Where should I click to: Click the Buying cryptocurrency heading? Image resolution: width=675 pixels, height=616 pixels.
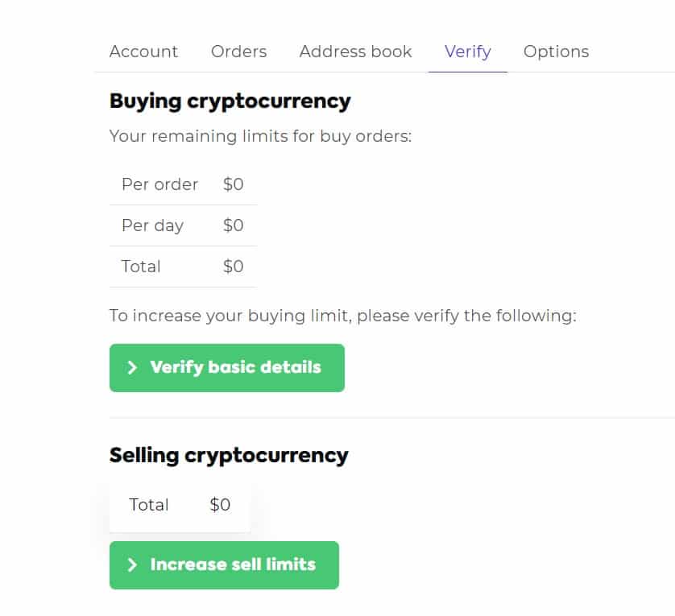230,101
